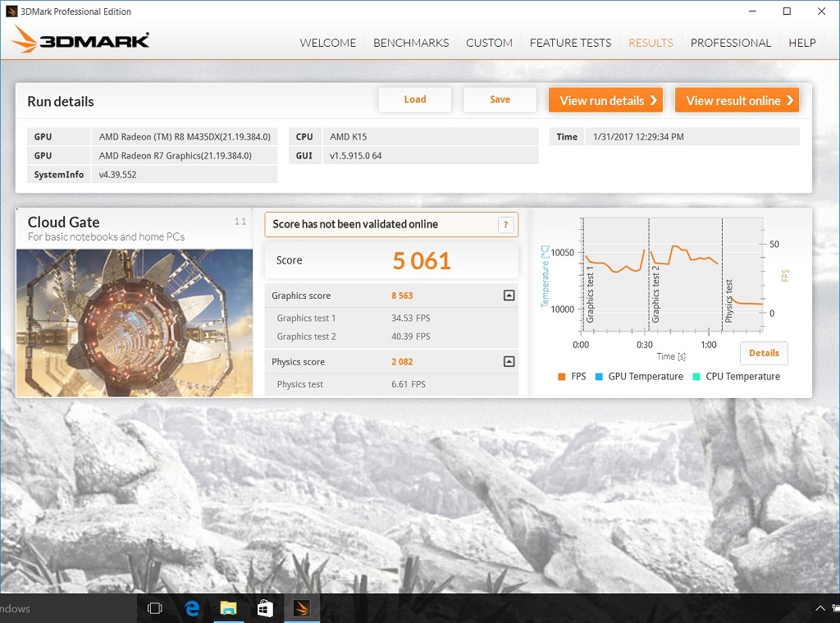
Task: Open the validation help question mark icon
Action: pyautogui.click(x=507, y=225)
